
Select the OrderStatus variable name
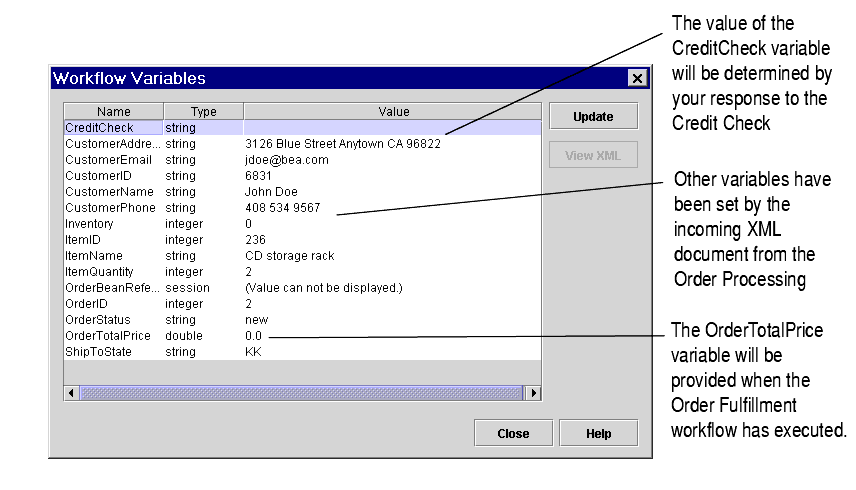[x=98, y=320]
